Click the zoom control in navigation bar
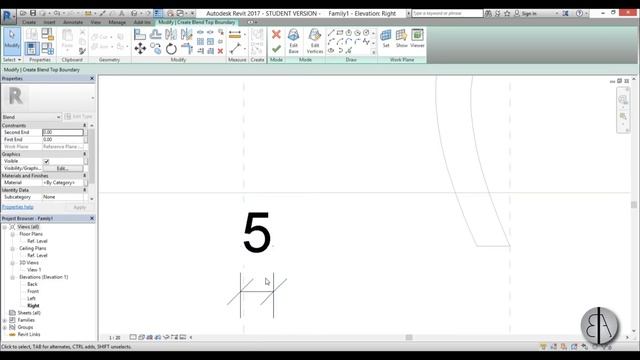Image resolution: width=640 pixels, height=360 pixels. [623, 116]
